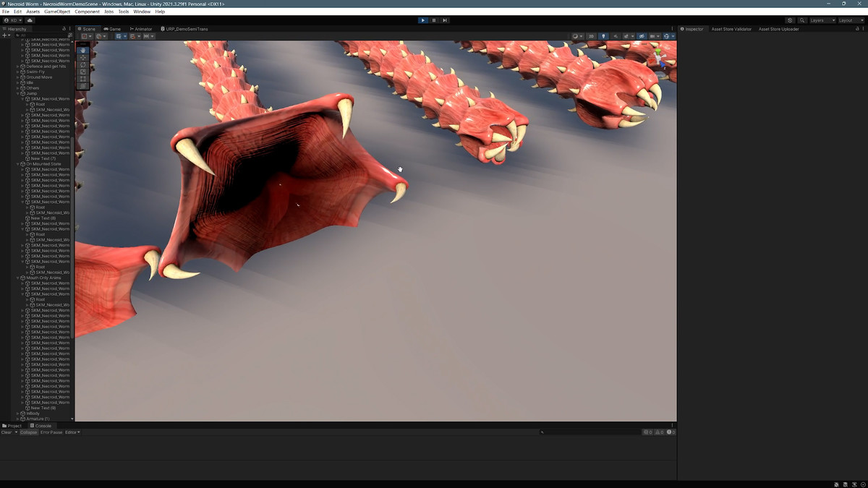
Task: Open the Layers dropdown
Action: [822, 20]
